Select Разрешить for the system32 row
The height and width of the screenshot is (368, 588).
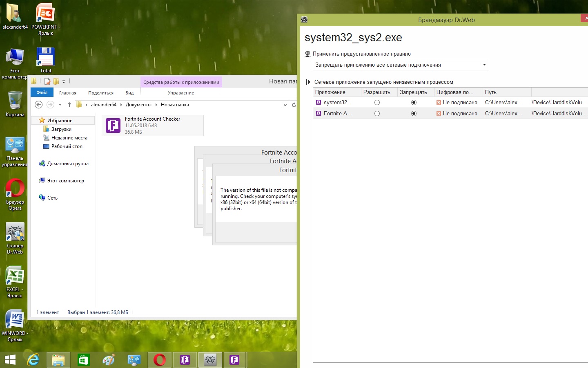coord(377,103)
